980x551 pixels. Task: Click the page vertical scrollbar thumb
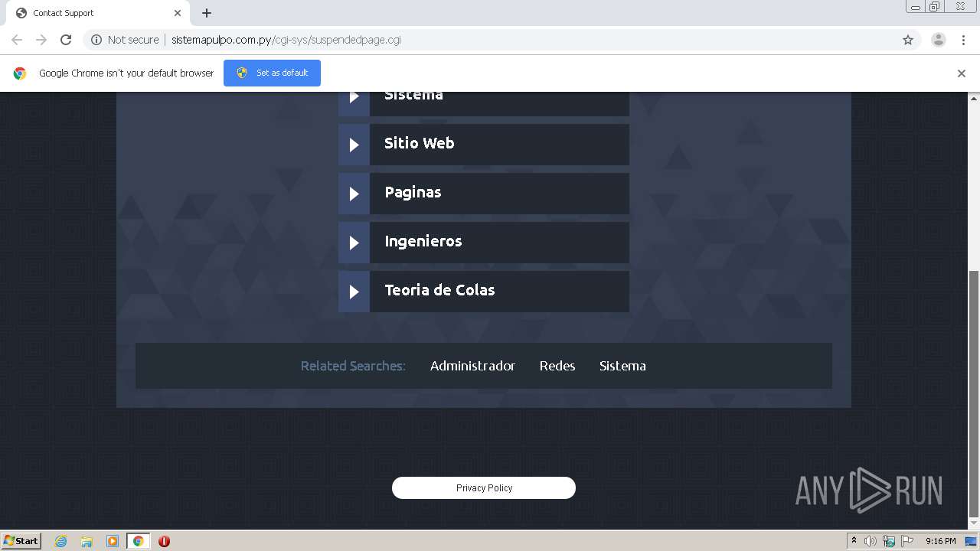(x=974, y=393)
